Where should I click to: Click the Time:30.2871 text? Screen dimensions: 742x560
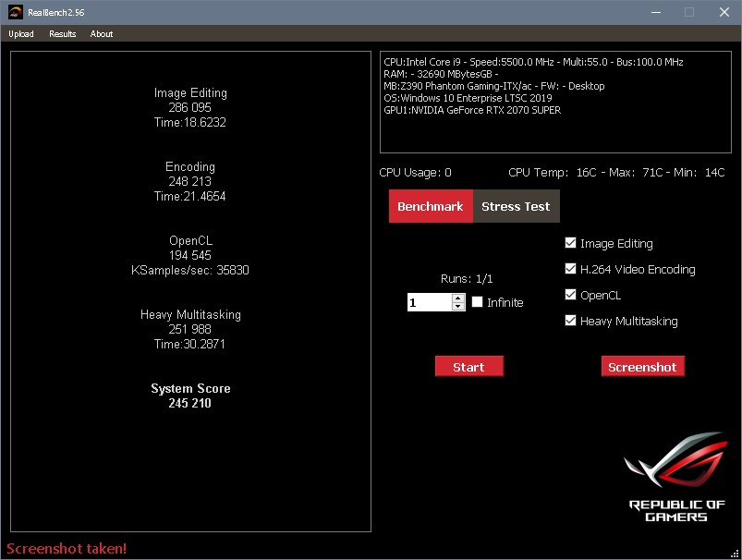(x=189, y=344)
